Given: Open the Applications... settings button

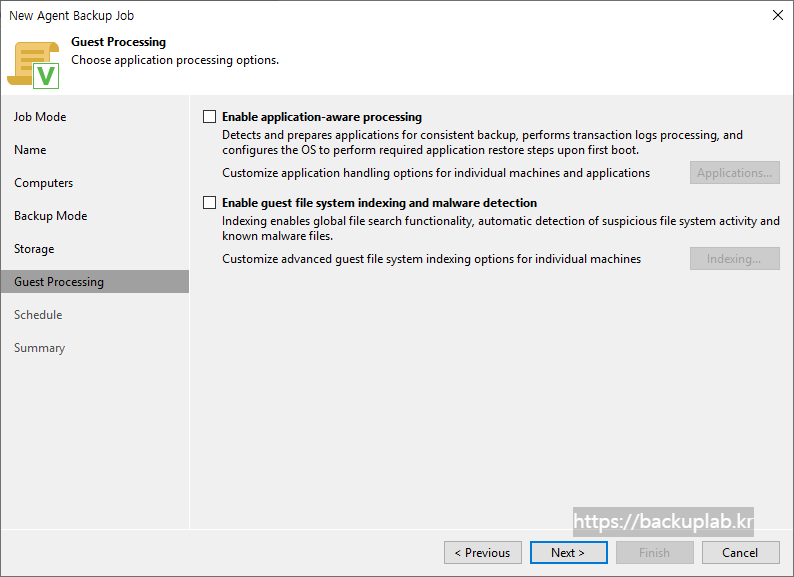Looking at the screenshot, I should [734, 173].
